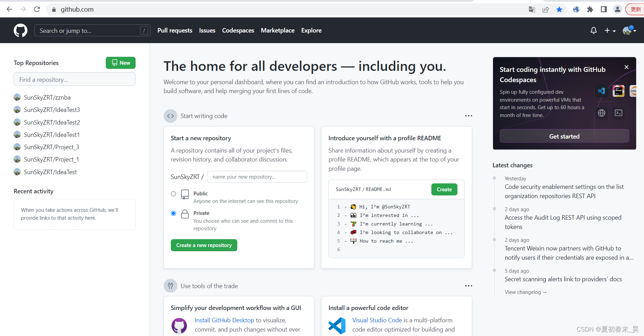Open Marketplace in the nav bar

278,30
